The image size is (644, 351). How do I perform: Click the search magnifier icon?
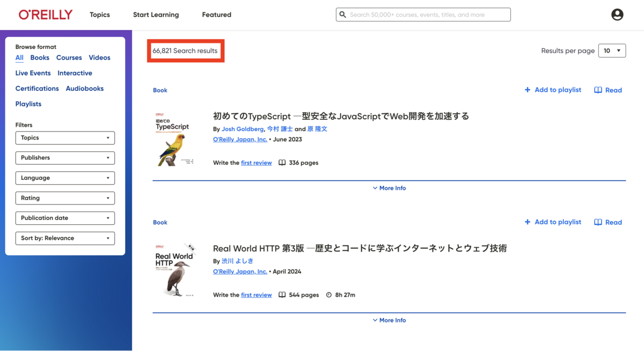pos(343,14)
